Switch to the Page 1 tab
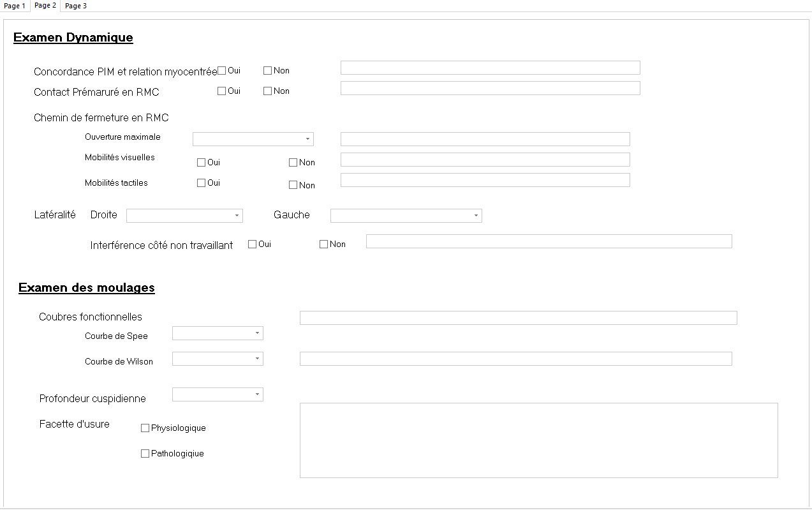The width and height of the screenshot is (812, 510). click(x=14, y=5)
